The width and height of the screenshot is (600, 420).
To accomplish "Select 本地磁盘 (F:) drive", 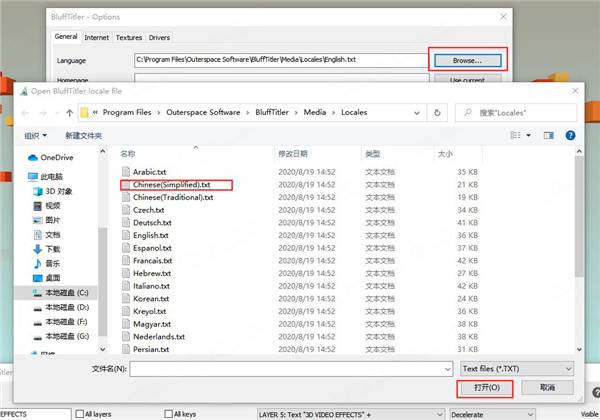I will 61,322.
